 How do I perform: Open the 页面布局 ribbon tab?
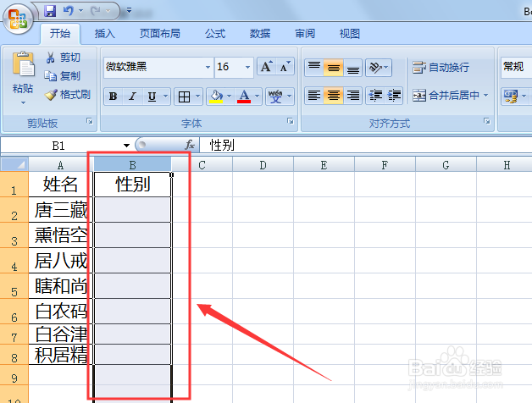point(160,34)
